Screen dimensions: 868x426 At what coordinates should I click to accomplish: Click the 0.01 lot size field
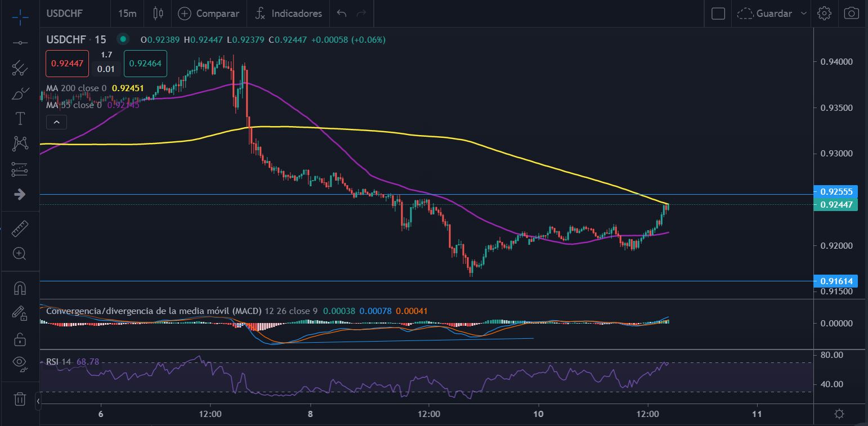[106, 69]
